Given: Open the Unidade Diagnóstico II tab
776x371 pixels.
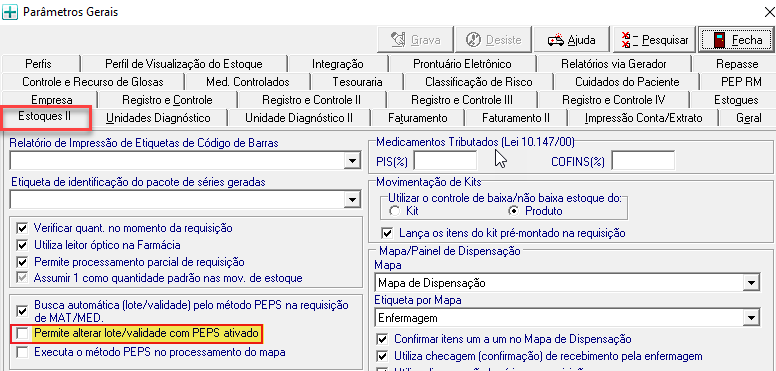Looking at the screenshot, I should click(298, 118).
